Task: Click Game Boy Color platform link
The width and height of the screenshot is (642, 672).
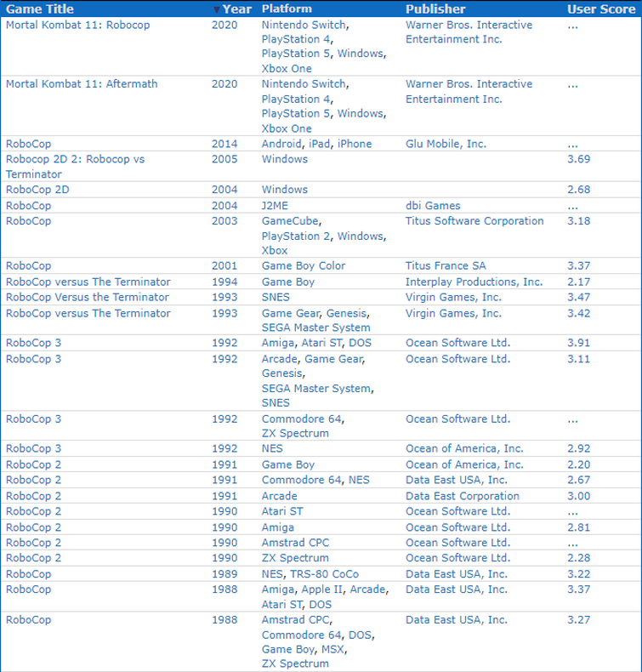Action: 304,265
